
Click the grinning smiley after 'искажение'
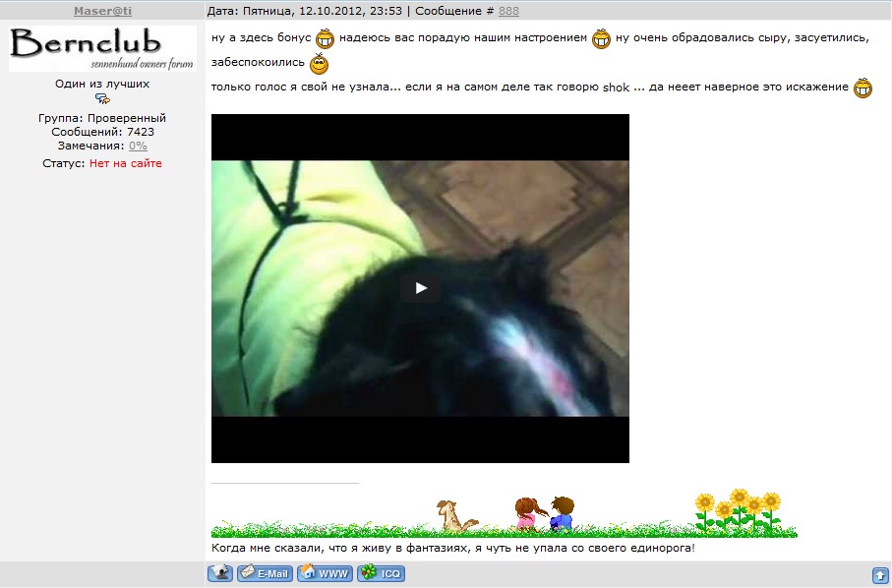pos(862,88)
